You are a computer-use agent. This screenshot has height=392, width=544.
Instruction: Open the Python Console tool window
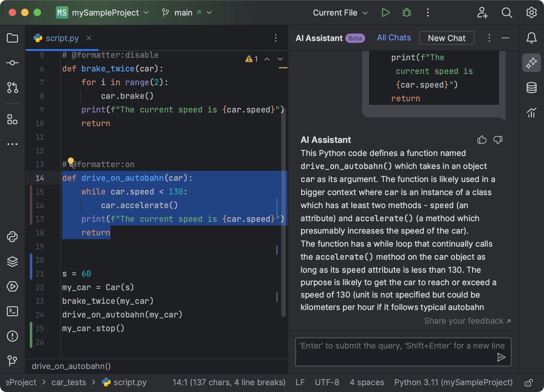point(12,237)
